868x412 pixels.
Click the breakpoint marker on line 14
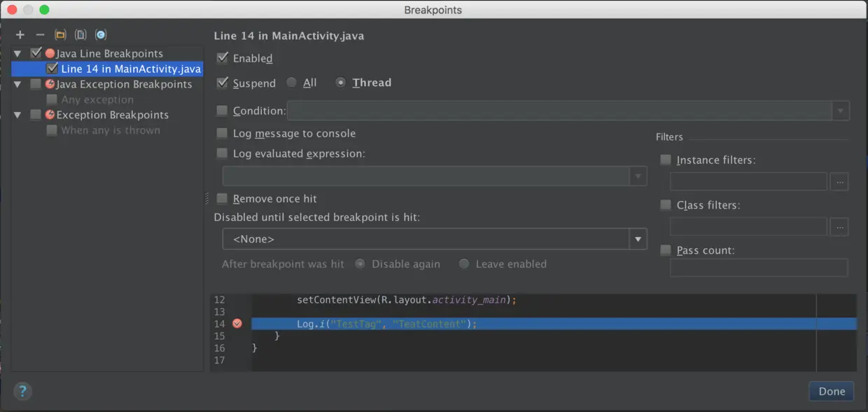click(x=237, y=324)
